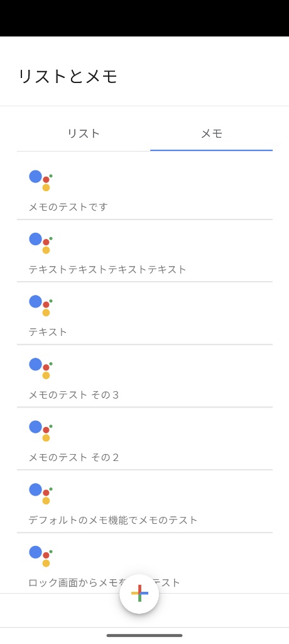Tap Assistant icon above the テキスト note
This screenshot has height=644, width=289.
point(41,306)
